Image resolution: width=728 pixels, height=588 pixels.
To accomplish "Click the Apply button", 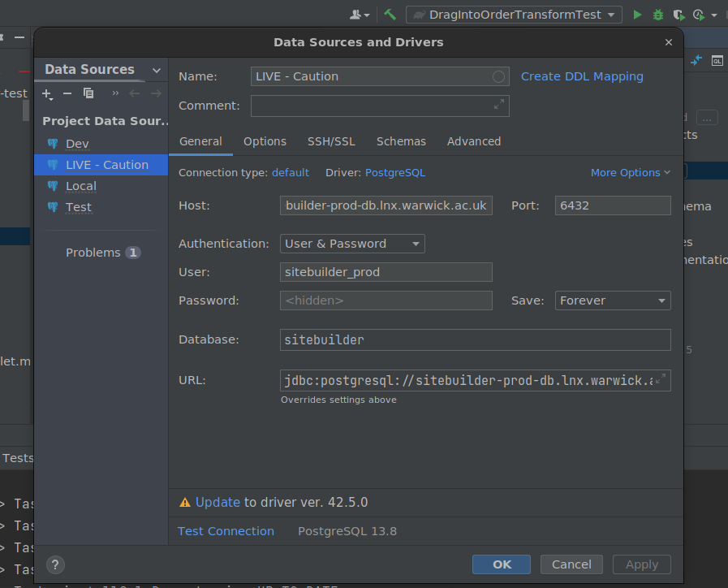I will [642, 564].
